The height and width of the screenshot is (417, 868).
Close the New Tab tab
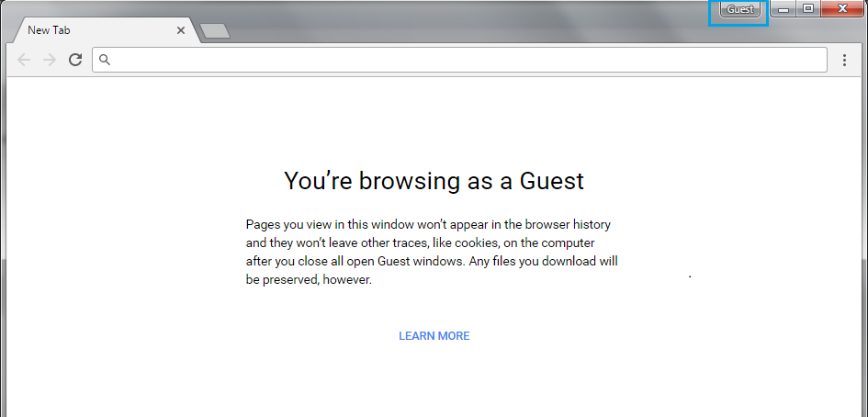[181, 30]
